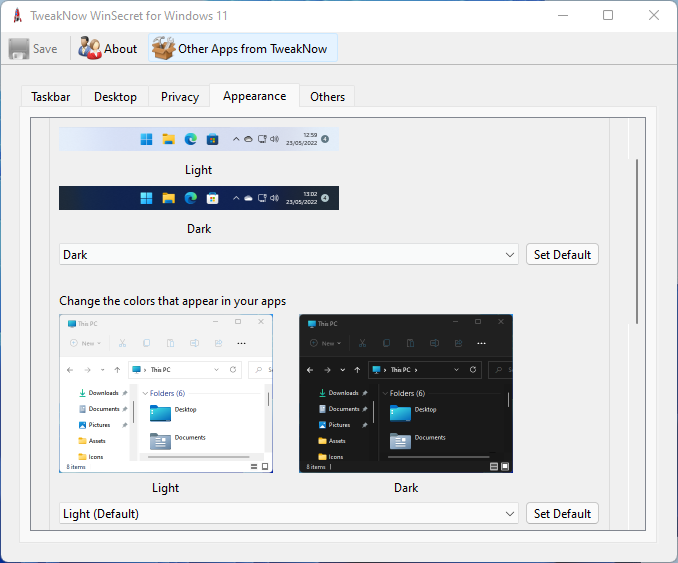Click the Light taskbar preview image

coord(199,139)
